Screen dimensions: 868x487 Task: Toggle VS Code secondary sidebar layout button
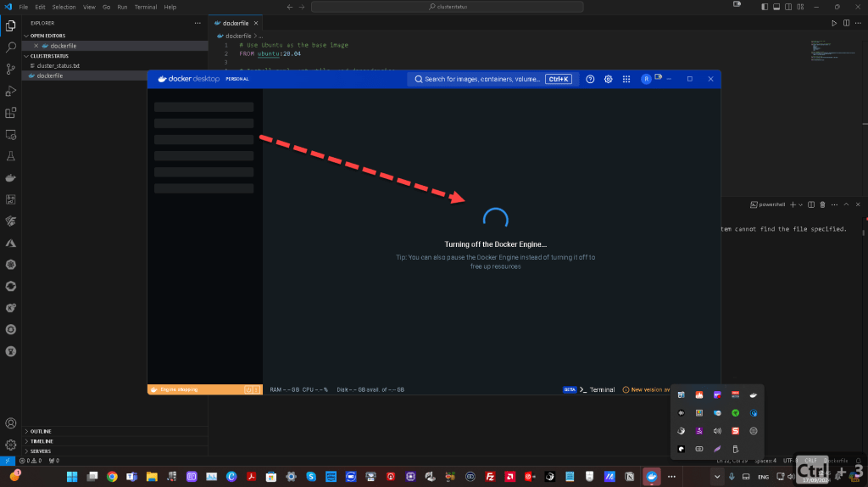tap(788, 7)
